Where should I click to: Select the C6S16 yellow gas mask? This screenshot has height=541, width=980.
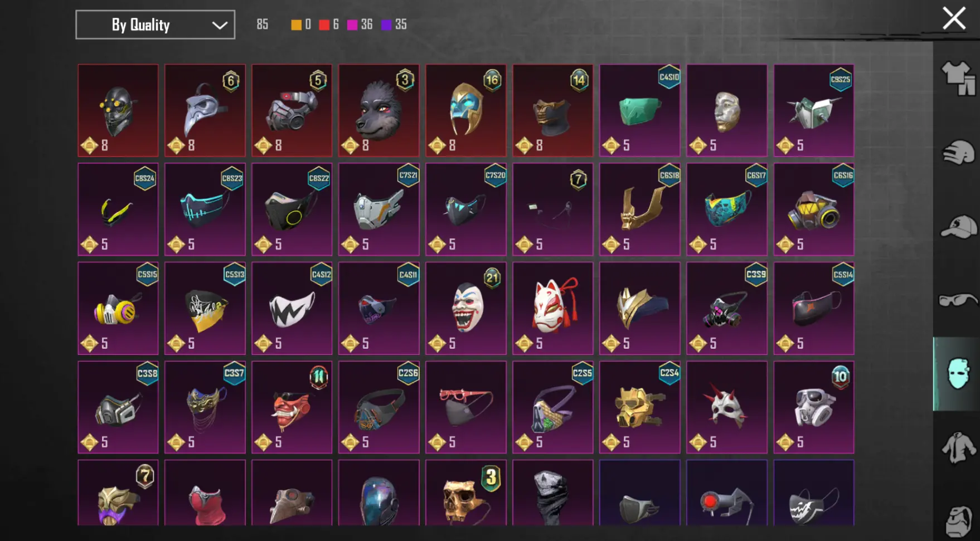tap(814, 209)
